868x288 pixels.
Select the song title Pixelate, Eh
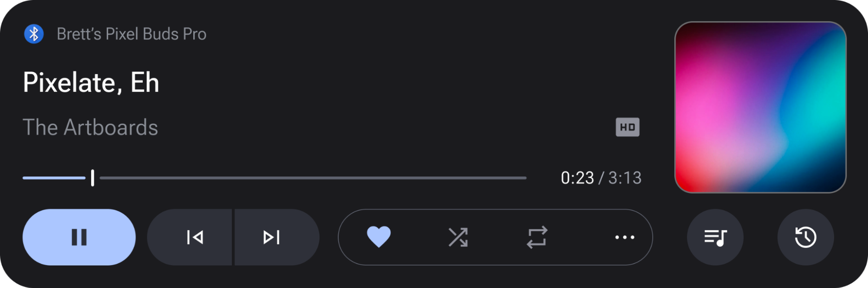click(91, 83)
